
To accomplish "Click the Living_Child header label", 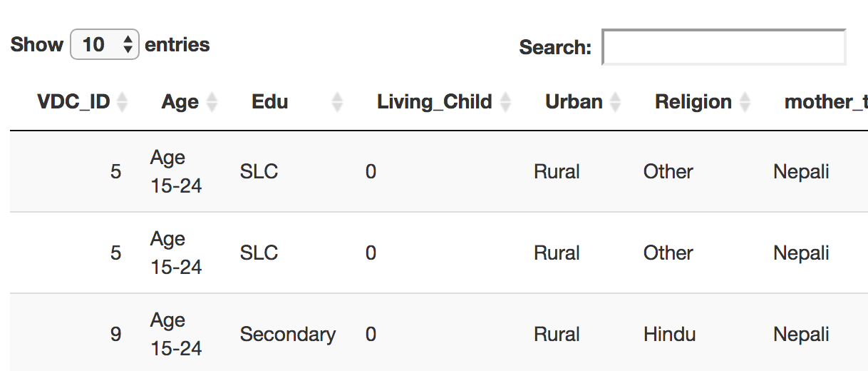I will [x=434, y=102].
